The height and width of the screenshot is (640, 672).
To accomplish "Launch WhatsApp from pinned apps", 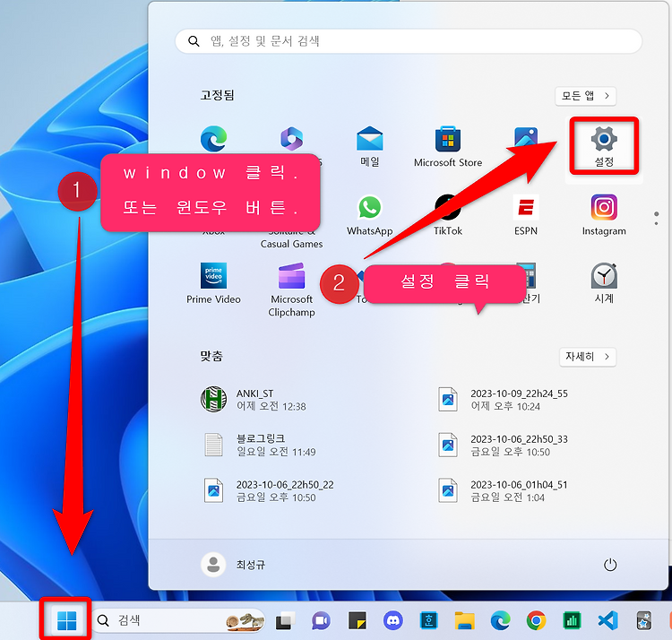I will [x=369, y=216].
